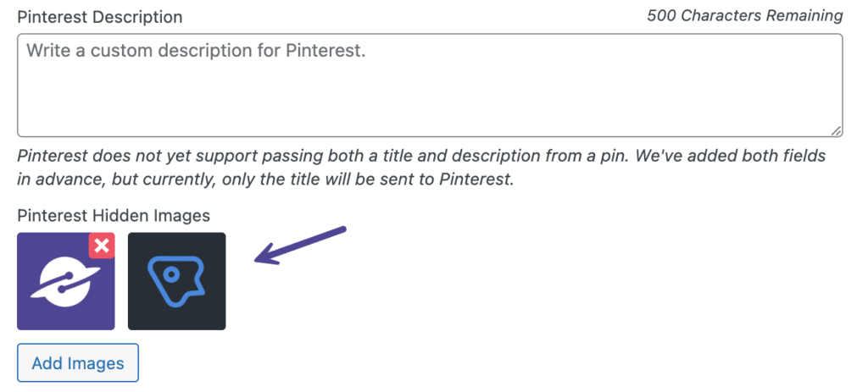Click the orbit ring on planet logo
This screenshot has width=868, height=392.
tap(65, 282)
